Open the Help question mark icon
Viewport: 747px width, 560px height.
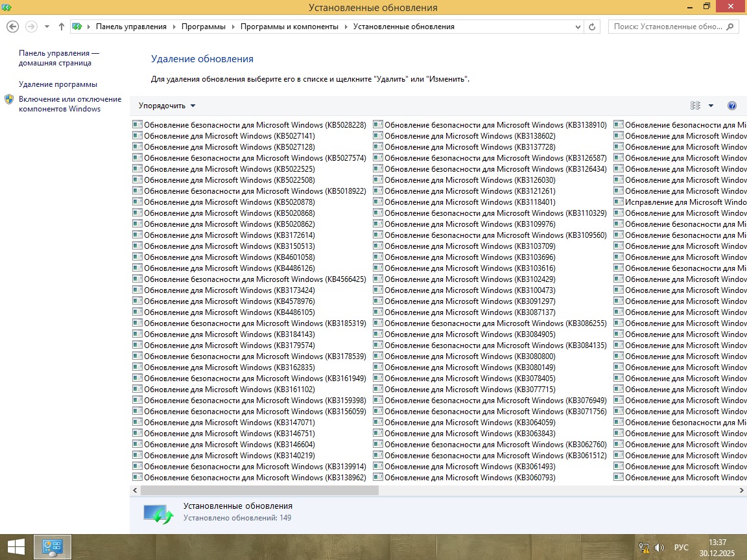click(732, 106)
